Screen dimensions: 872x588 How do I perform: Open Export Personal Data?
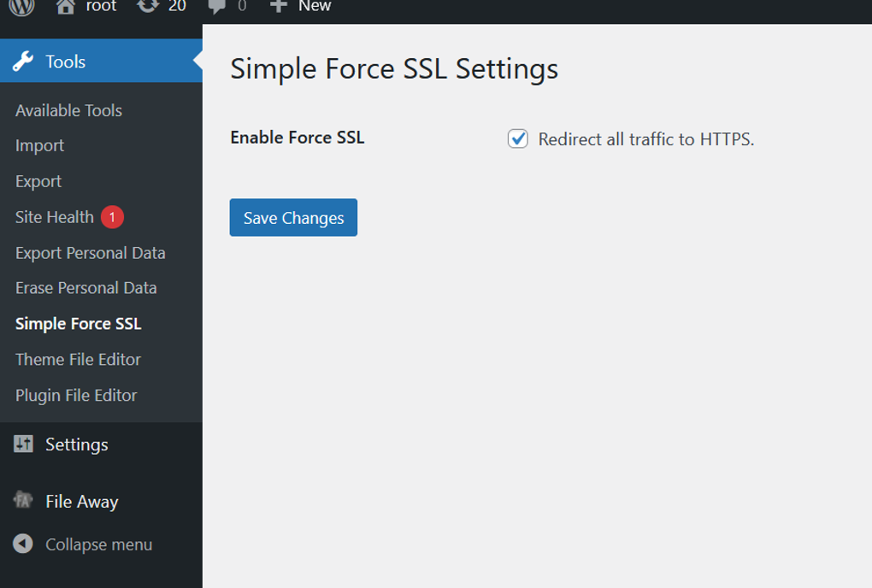click(x=90, y=252)
